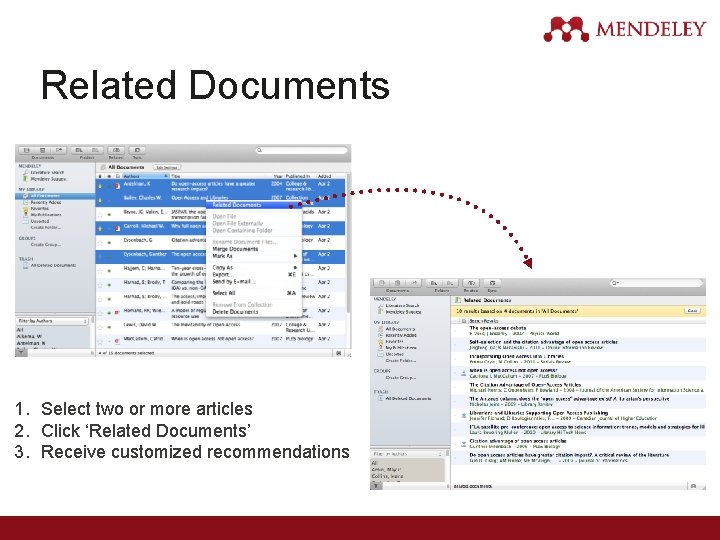Choose Related Documents in context menu
The height and width of the screenshot is (540, 720).
click(254, 205)
